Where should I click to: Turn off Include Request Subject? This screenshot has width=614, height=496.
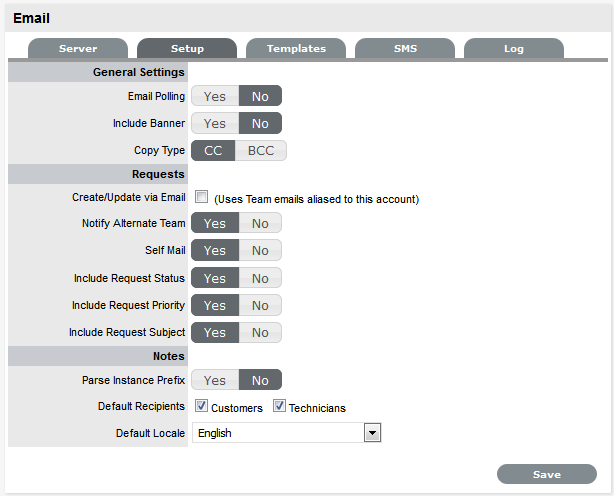(260, 332)
